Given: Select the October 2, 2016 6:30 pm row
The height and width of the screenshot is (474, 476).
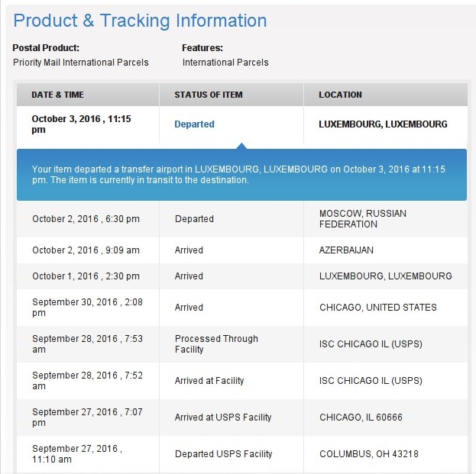Looking at the screenshot, I should (x=242, y=219).
